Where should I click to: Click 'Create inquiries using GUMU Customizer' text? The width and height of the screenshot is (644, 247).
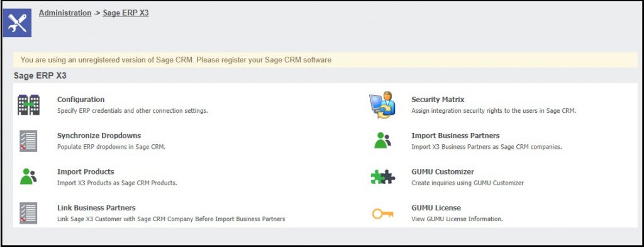tap(468, 183)
